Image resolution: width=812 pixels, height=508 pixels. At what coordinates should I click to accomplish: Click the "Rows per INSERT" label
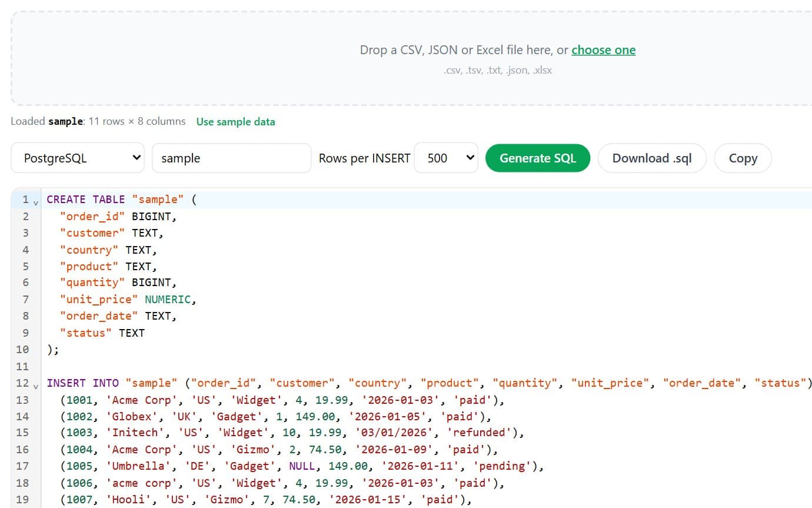pyautogui.click(x=364, y=158)
